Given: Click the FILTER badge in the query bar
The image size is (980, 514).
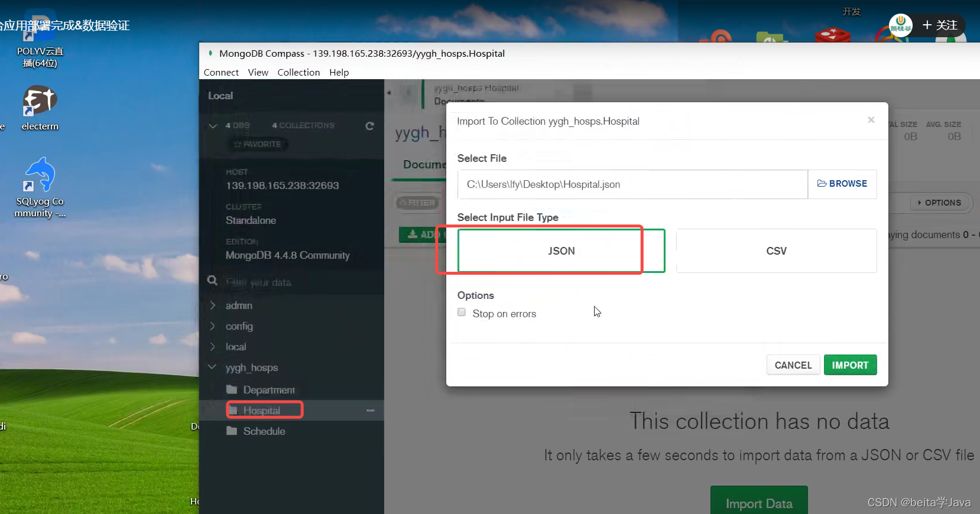Looking at the screenshot, I should 418,203.
